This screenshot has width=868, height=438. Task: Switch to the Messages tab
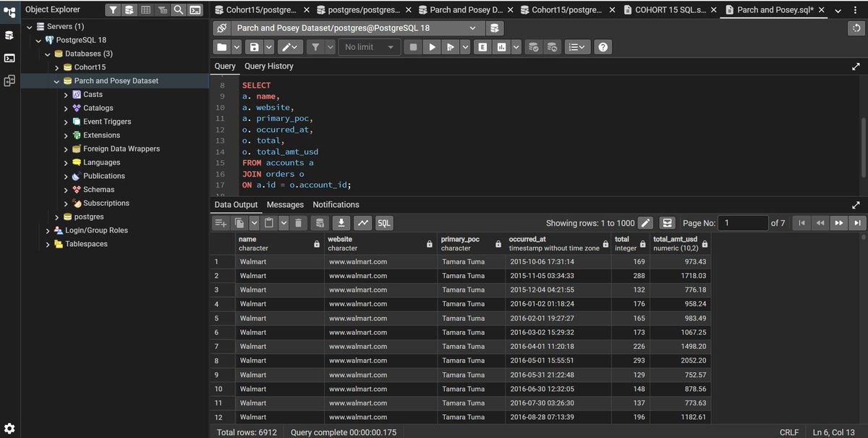point(285,205)
